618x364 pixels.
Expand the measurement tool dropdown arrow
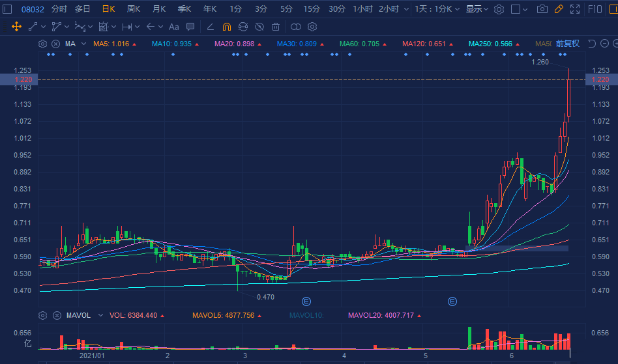point(114,27)
